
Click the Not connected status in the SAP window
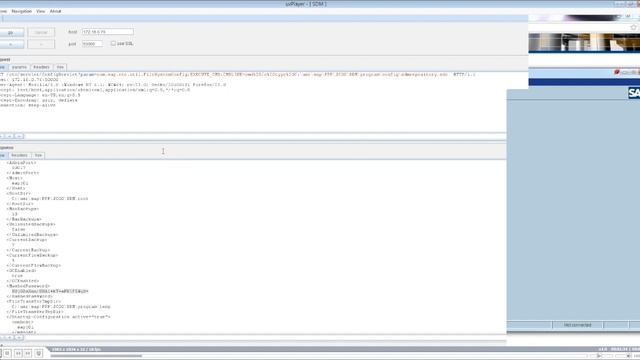[x=578, y=325]
